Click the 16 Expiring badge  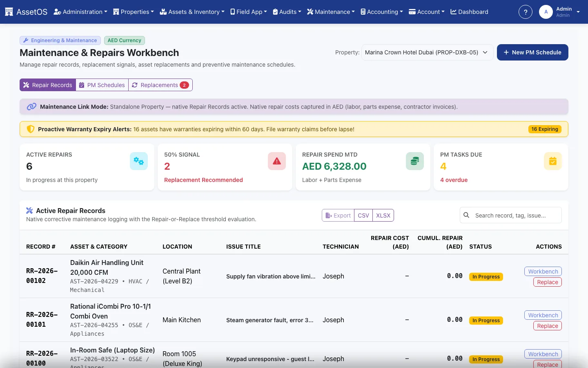tap(545, 129)
